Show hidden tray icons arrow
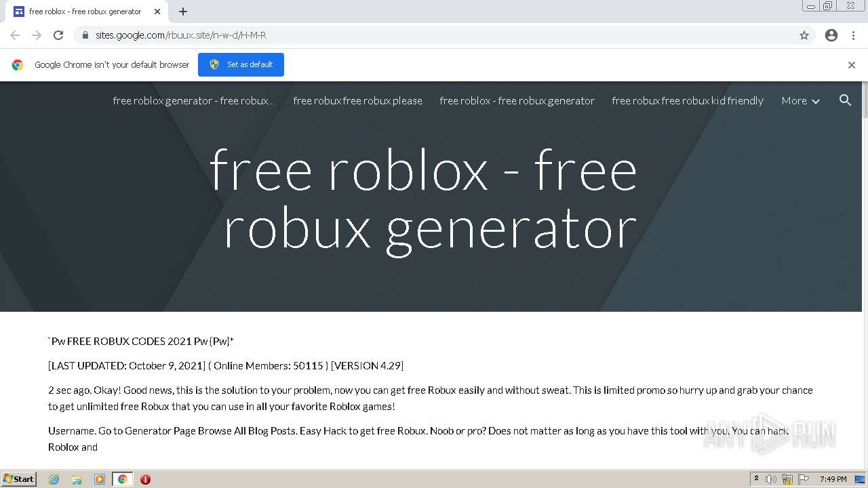868x488 pixels. [756, 479]
